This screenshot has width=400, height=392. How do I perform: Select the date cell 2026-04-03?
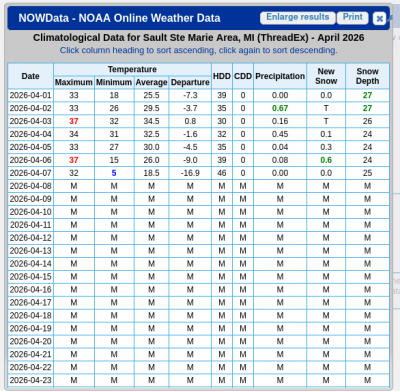[x=30, y=121]
